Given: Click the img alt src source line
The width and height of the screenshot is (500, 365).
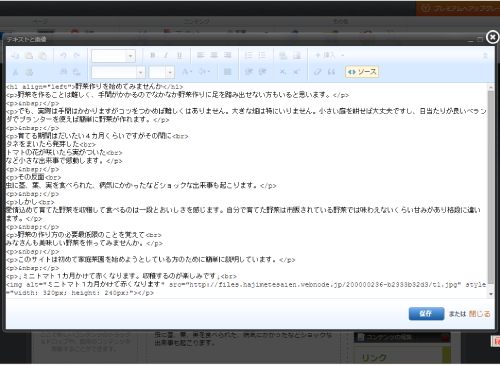Looking at the screenshot, I should tap(246, 289).
